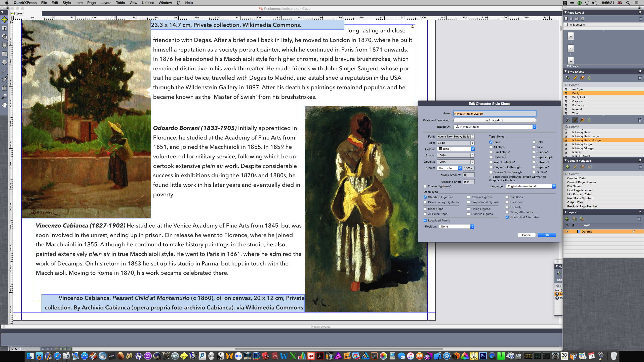This screenshot has width=644, height=362.
Task: Uncheck Standard Ligatures option
Action: tap(425, 197)
